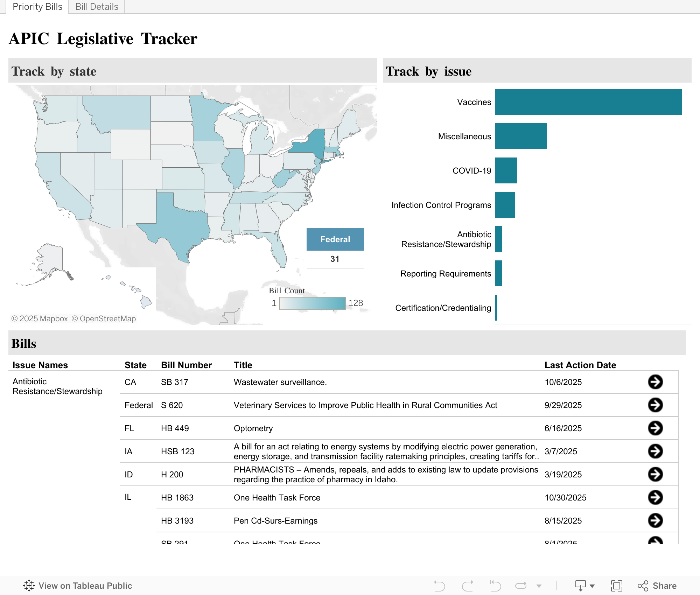The width and height of the screenshot is (700, 595).
Task: Switch to Bill Details tab
Action: pos(97,7)
